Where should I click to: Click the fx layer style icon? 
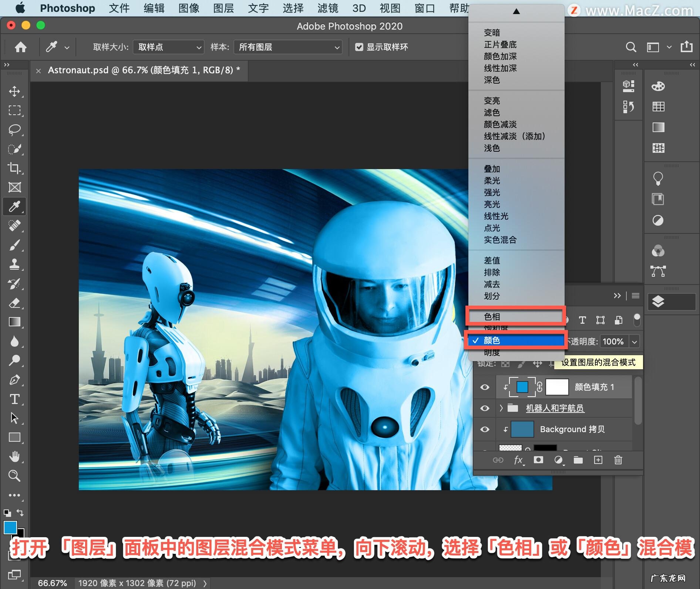tap(518, 460)
